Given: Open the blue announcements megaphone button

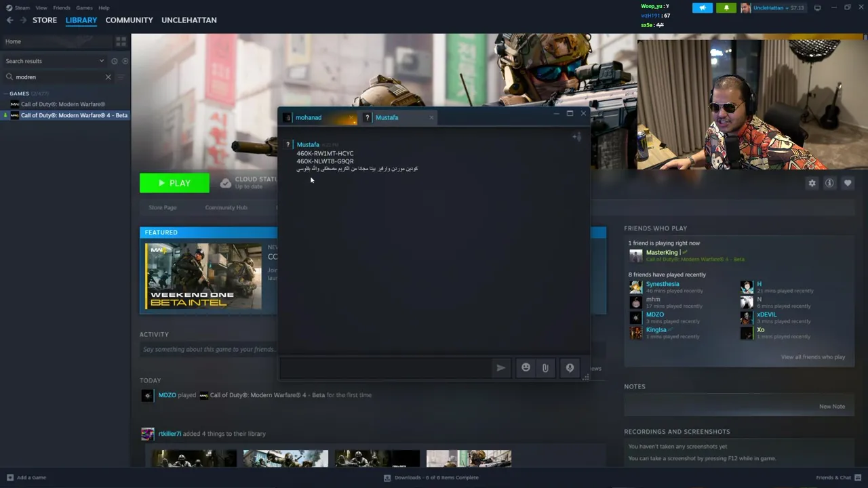Looking at the screenshot, I should coord(703,7).
